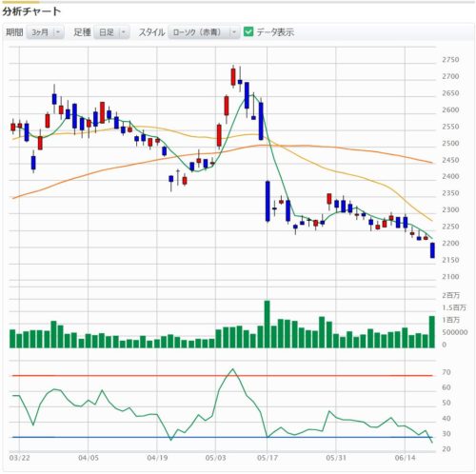The width and height of the screenshot is (476, 474).
Task: Click the 05/03 date axis label
Action: click(x=215, y=458)
